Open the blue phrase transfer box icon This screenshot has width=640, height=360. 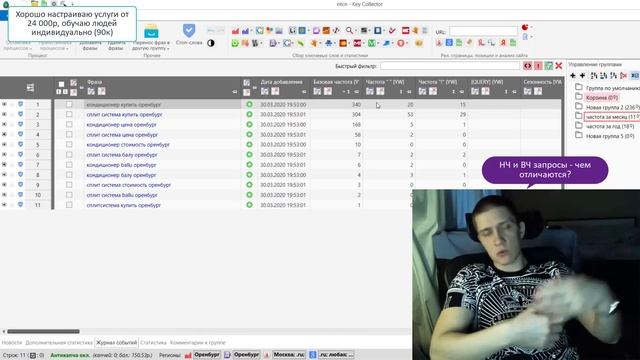coord(151,31)
